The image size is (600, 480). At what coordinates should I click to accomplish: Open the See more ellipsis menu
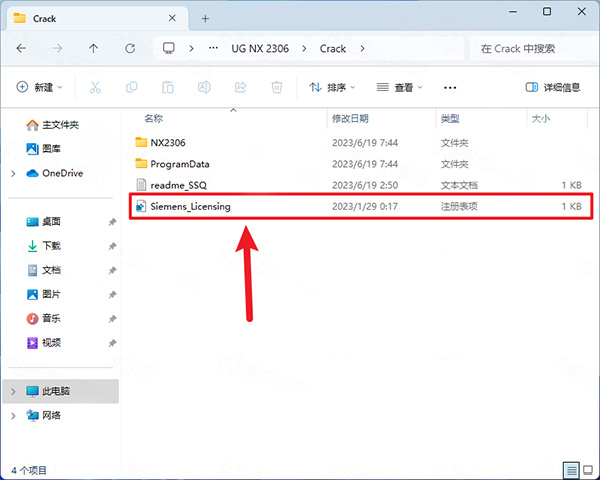point(450,88)
